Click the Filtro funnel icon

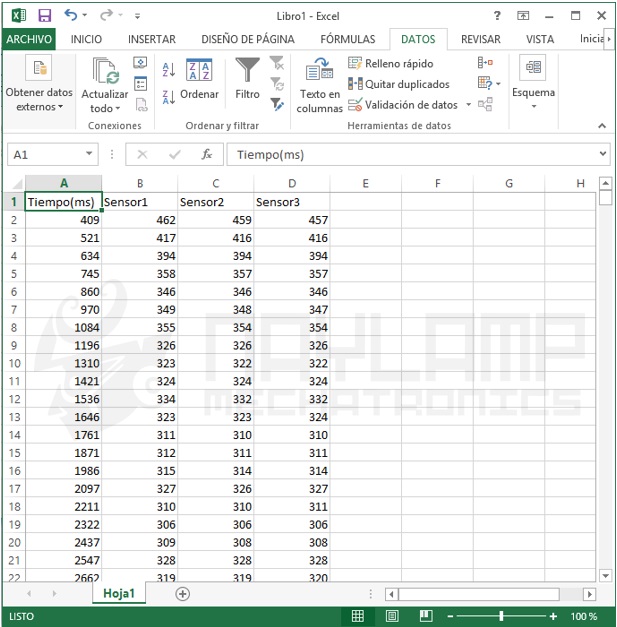(247, 70)
